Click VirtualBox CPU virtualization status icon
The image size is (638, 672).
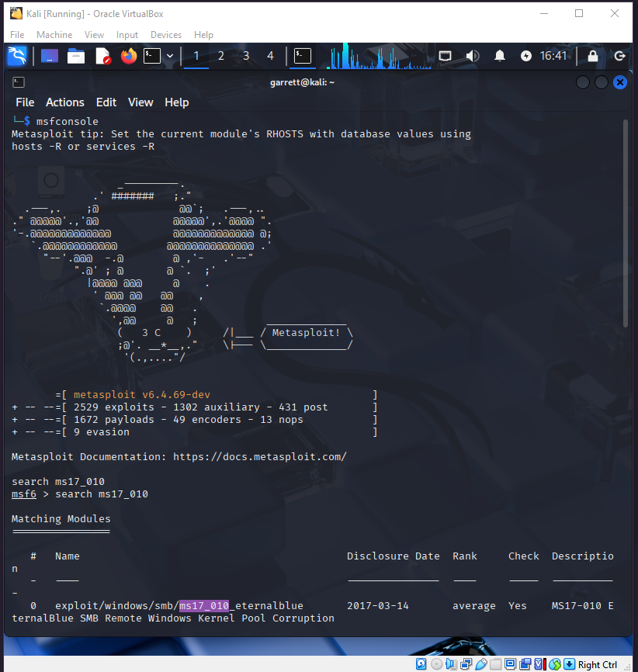point(539,664)
